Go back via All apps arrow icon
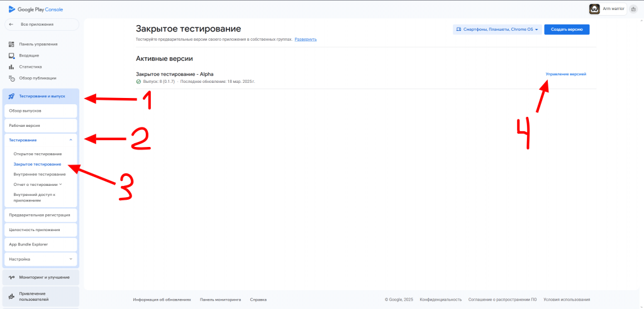The image size is (644, 309). pyautogui.click(x=11, y=24)
